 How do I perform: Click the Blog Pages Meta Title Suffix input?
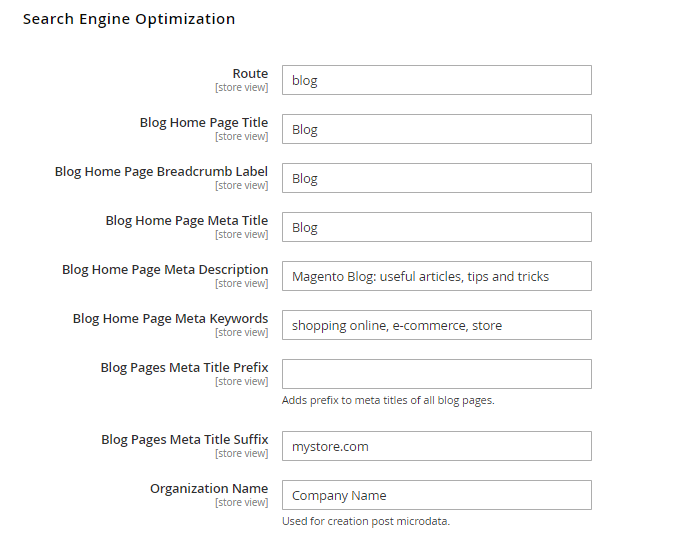tap(436, 446)
